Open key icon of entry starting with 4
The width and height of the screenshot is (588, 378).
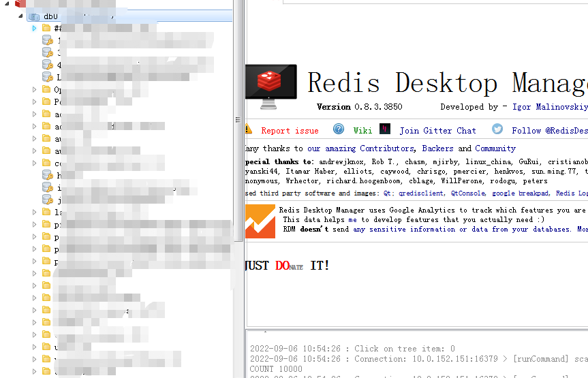[48, 65]
